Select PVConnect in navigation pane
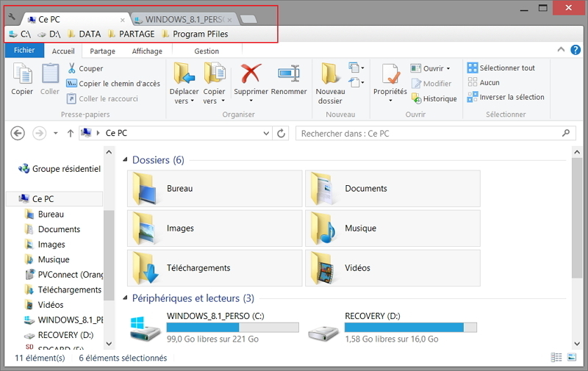588x371 pixels. [64, 275]
